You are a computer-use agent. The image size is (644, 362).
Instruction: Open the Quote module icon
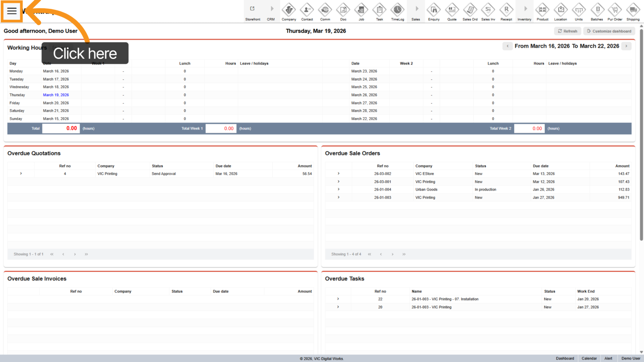(452, 10)
